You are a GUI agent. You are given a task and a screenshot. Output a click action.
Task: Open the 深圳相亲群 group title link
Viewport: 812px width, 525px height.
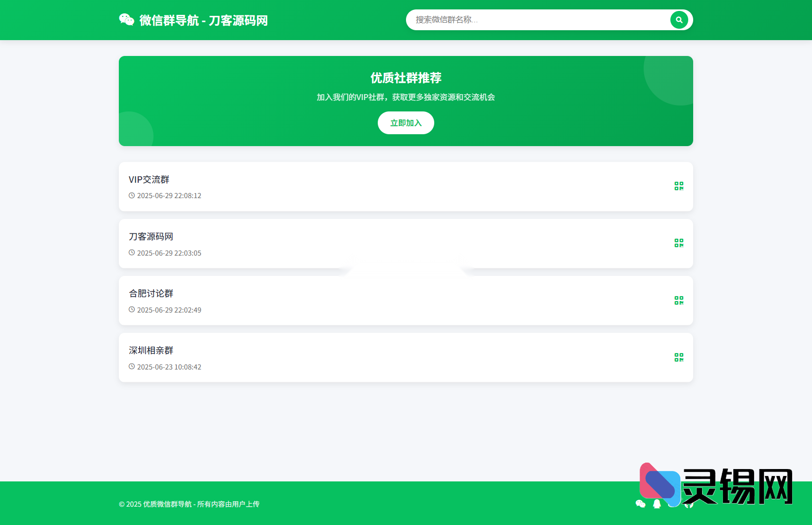click(x=151, y=350)
